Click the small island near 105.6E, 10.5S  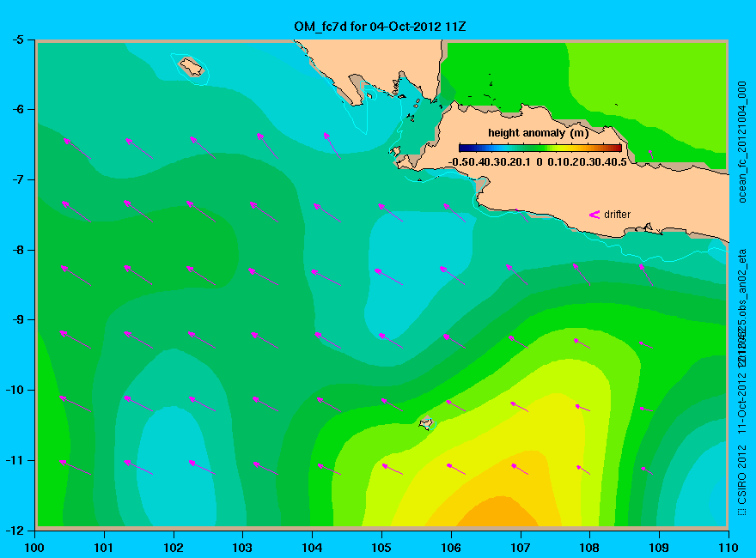[x=426, y=423]
